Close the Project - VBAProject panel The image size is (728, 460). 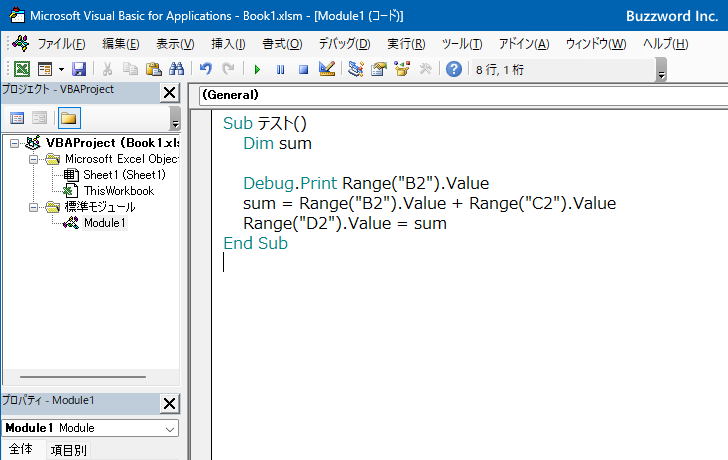point(169,92)
